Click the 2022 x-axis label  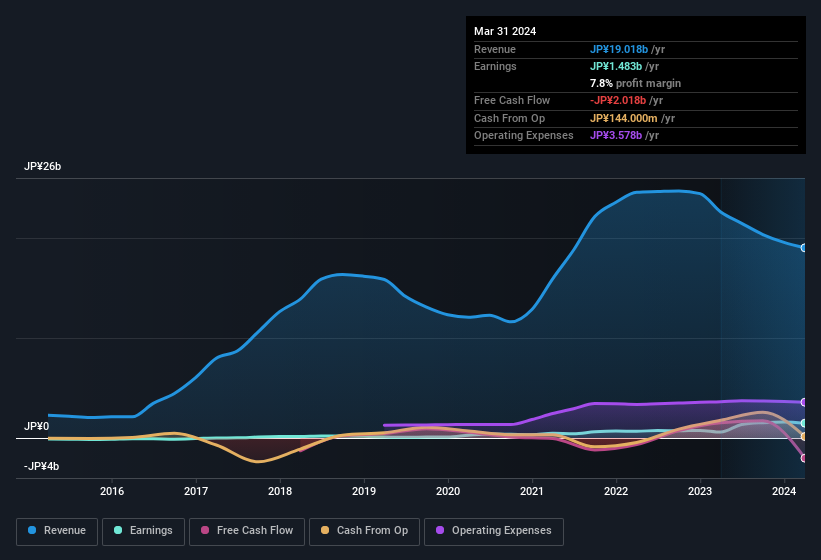(x=616, y=491)
